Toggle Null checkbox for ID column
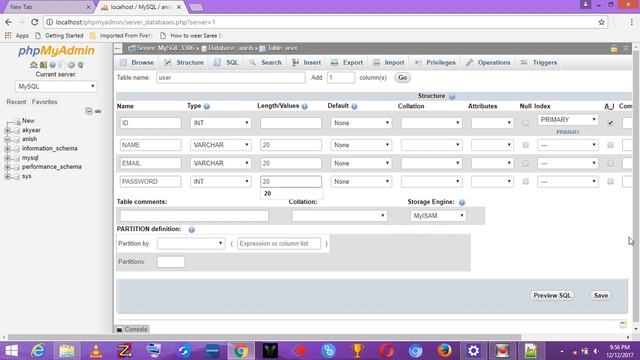This screenshot has width=640, height=360. 525,123
